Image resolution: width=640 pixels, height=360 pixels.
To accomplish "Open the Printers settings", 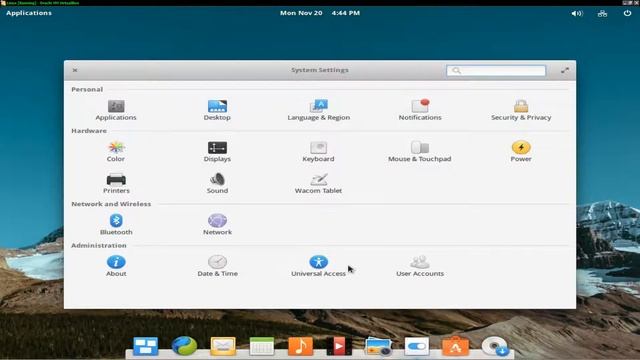I will [116, 184].
